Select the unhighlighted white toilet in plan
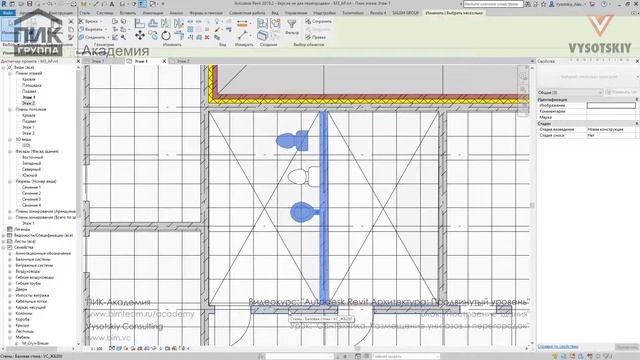640x360 pixels. (303, 177)
